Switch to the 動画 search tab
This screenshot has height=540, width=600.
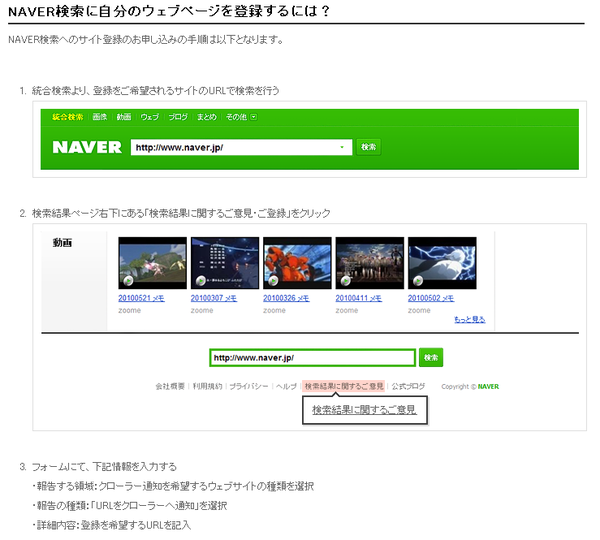click(x=124, y=117)
